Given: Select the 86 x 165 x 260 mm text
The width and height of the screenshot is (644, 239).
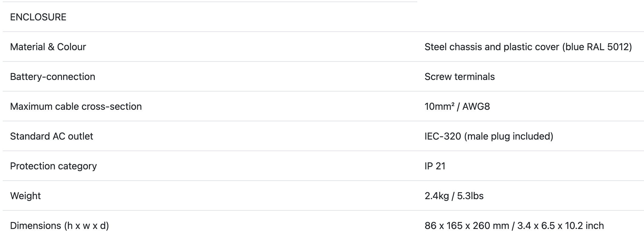Looking at the screenshot, I should (466, 226).
